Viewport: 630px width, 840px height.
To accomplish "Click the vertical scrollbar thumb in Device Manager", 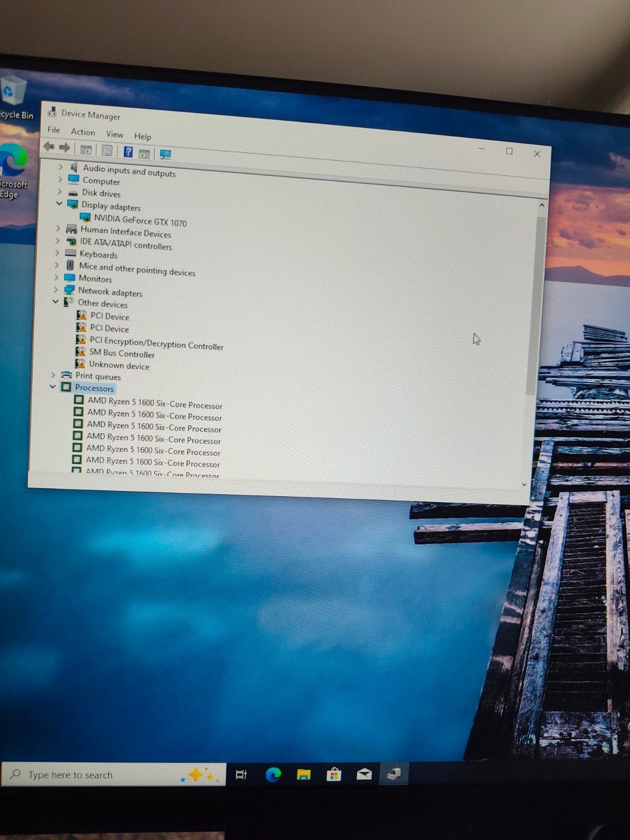I will coord(535,304).
